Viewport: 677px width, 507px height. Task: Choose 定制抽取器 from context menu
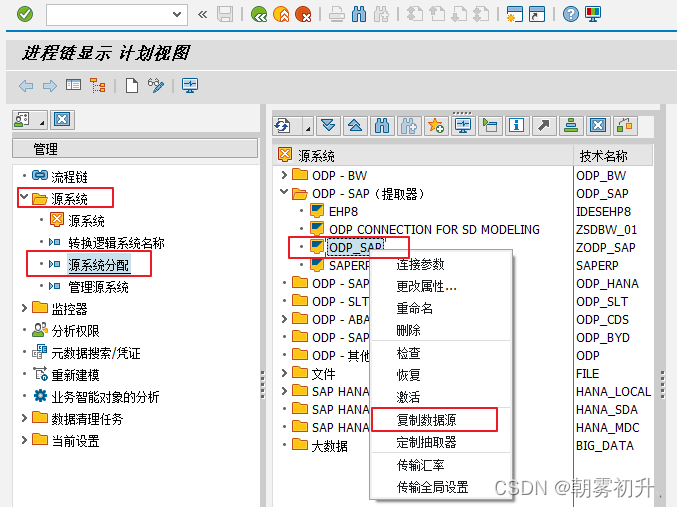point(426,442)
